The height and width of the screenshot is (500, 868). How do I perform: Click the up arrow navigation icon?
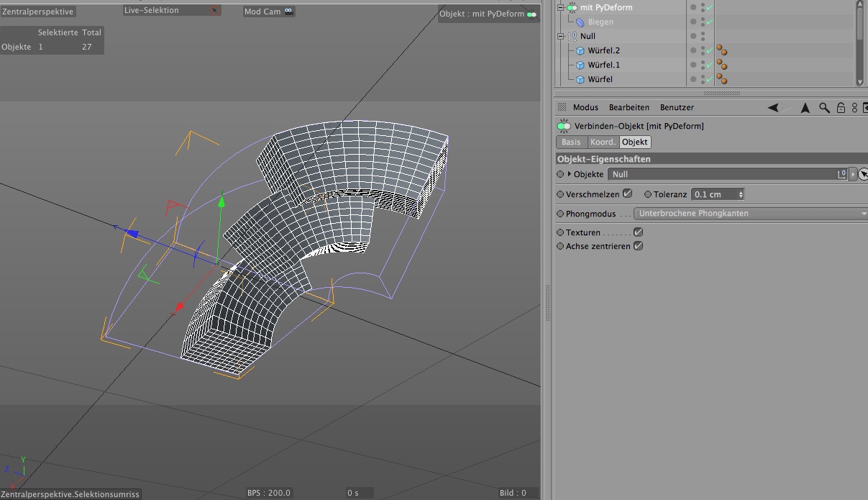(x=805, y=108)
